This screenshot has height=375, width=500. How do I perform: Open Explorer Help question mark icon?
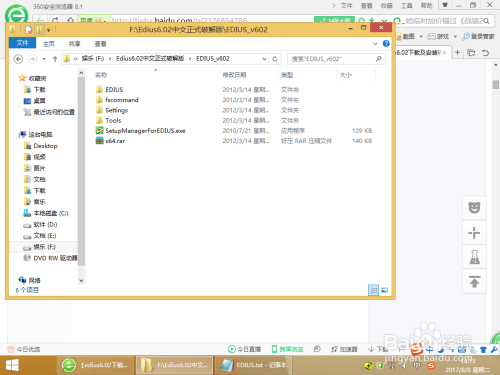(x=386, y=43)
